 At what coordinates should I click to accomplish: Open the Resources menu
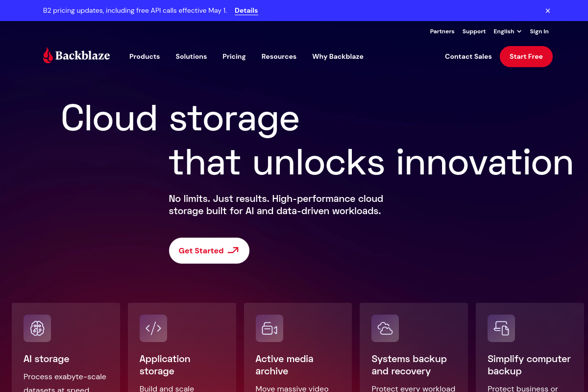click(x=279, y=56)
